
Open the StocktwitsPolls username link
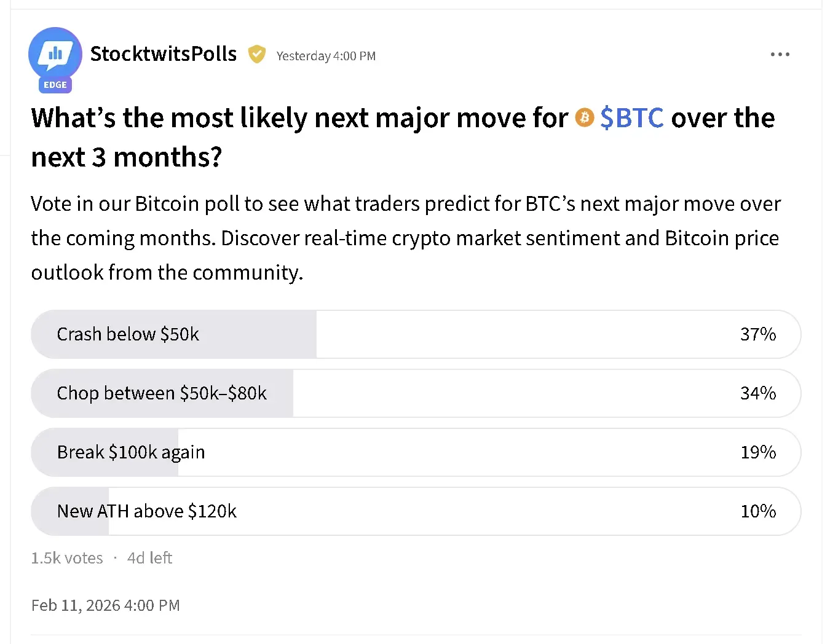coord(163,54)
